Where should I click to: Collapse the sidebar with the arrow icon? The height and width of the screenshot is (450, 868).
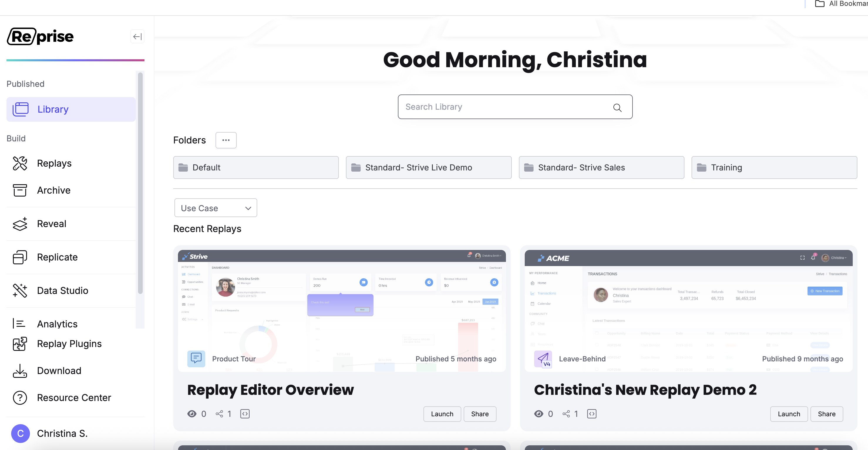tap(137, 37)
